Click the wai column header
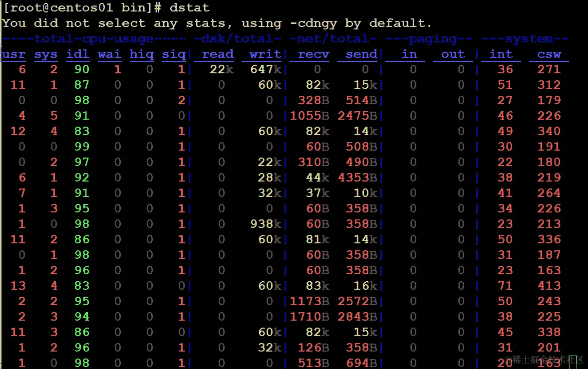Image resolution: width=588 pixels, height=369 pixels. coord(109,54)
